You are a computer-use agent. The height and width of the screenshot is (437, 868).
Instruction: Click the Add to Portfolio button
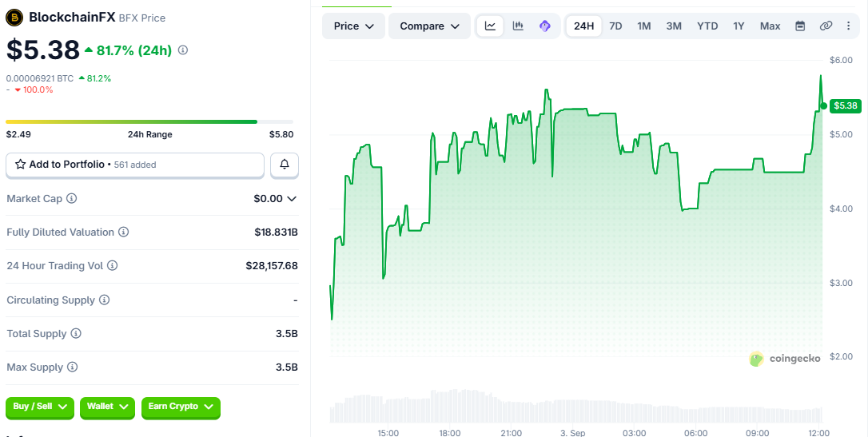[x=134, y=165]
